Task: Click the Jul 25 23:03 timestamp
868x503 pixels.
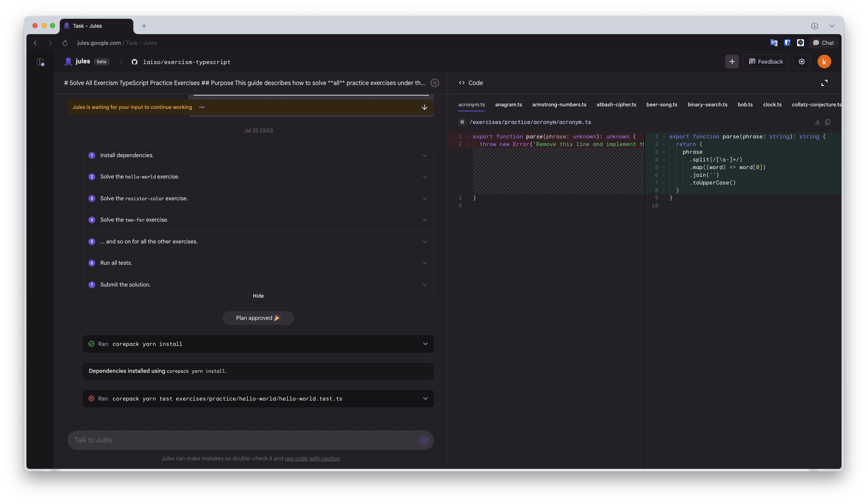Action: click(x=258, y=131)
